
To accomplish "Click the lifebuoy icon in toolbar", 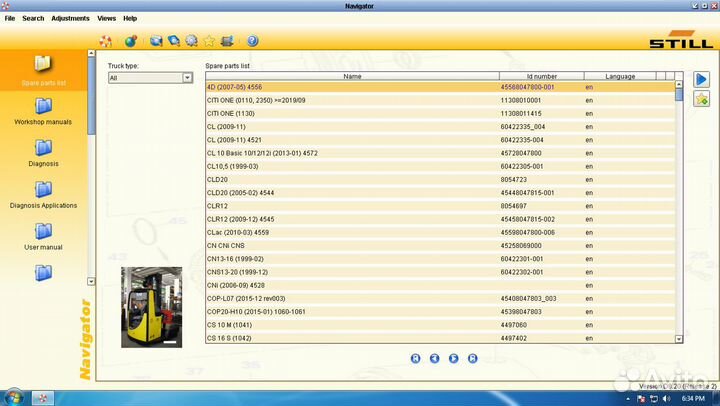I will [107, 41].
